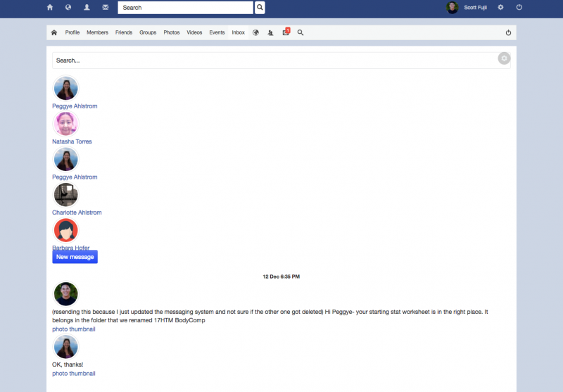Click first Peggye Ahlstrom name link

(75, 106)
